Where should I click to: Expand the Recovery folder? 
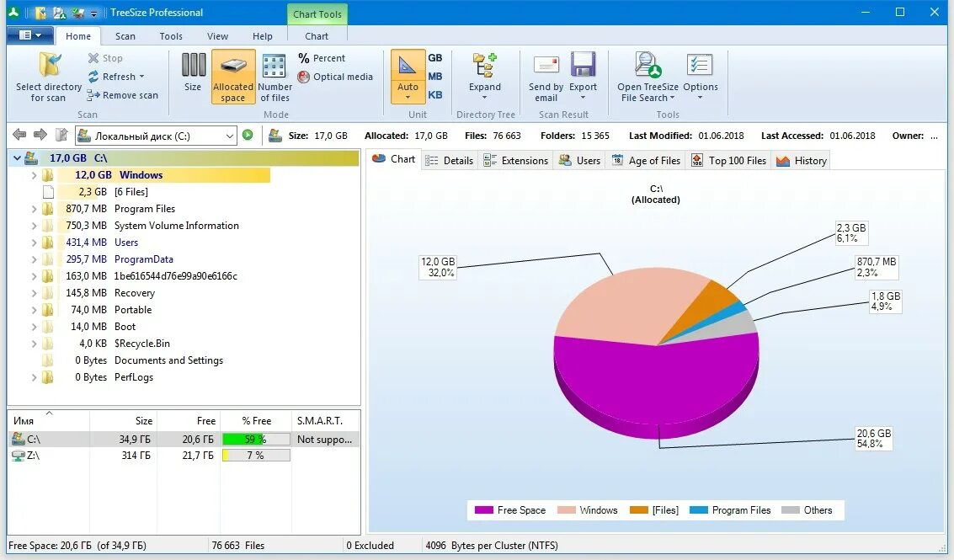(34, 293)
